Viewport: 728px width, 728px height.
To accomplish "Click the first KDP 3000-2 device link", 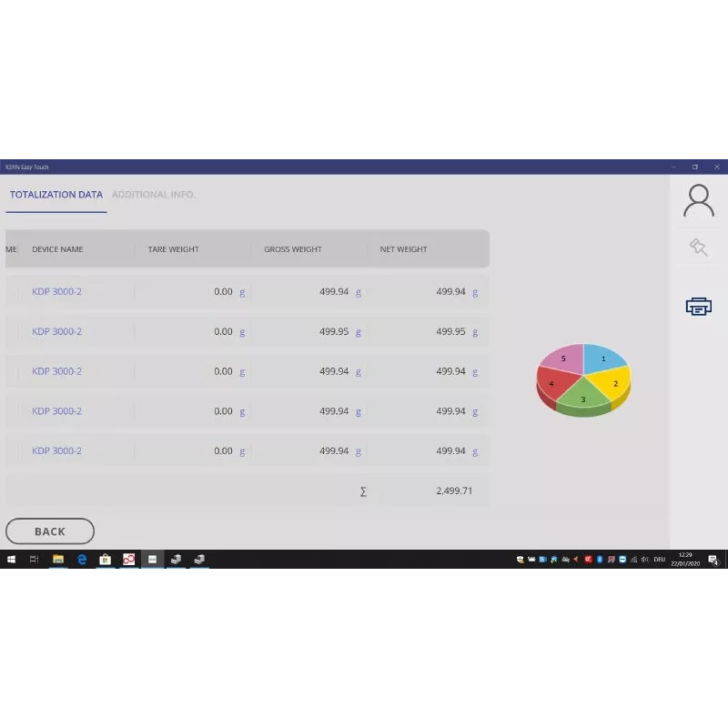I will pos(56,292).
